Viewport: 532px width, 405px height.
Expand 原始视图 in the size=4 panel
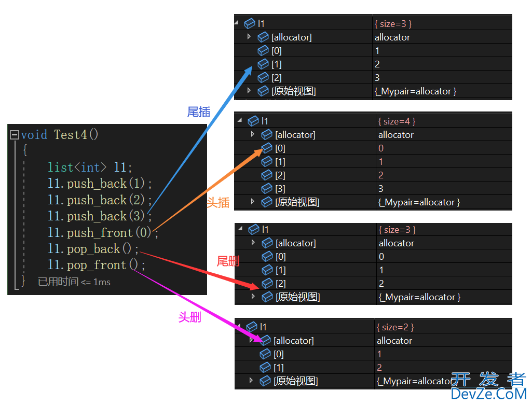253,202
